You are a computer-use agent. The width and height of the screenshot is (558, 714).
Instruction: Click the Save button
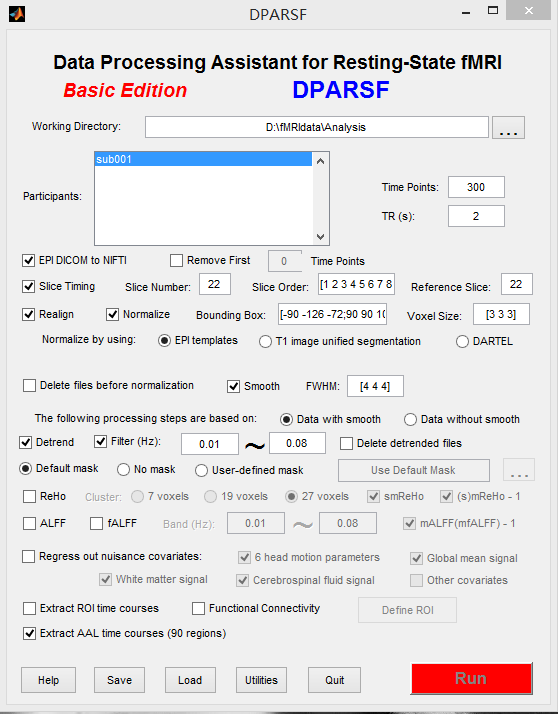tap(119, 680)
